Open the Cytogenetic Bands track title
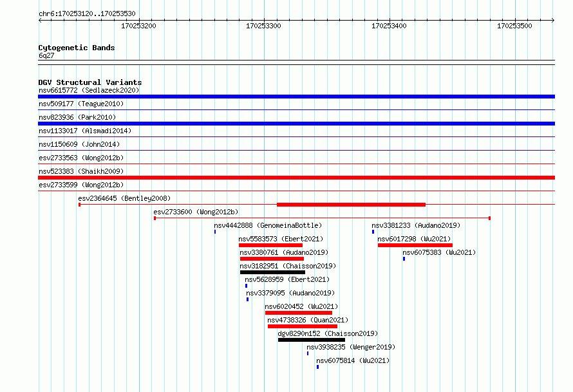 coord(77,48)
